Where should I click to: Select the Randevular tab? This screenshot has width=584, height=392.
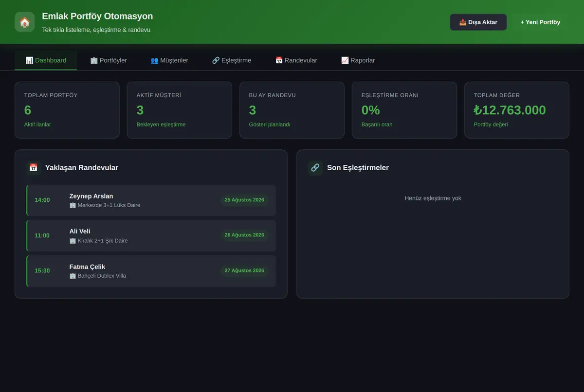(296, 60)
